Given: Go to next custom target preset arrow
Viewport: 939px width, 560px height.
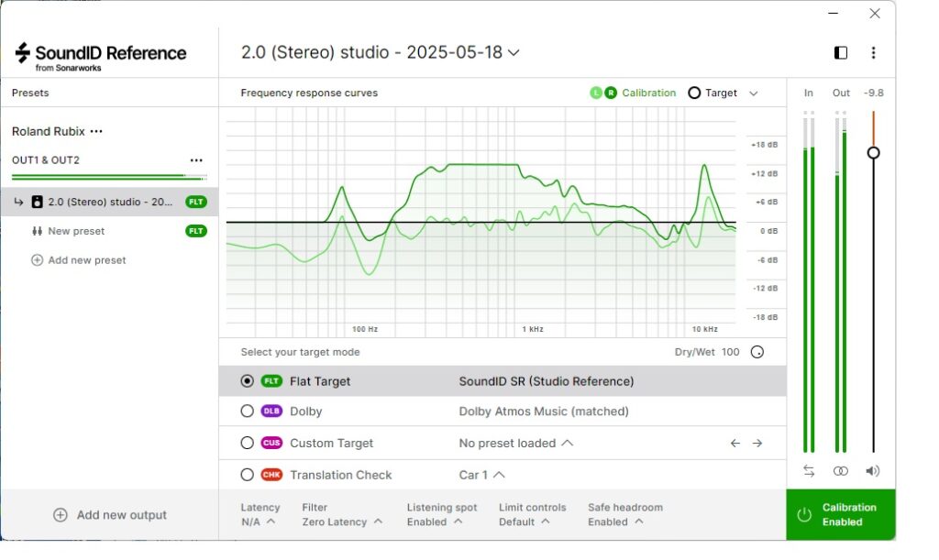Looking at the screenshot, I should [x=757, y=444].
